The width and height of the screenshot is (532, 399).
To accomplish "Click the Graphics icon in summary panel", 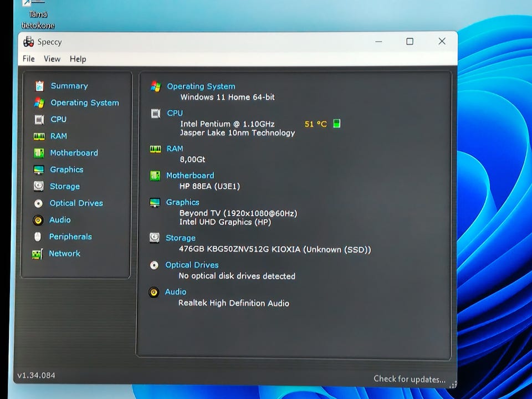I will click(155, 203).
